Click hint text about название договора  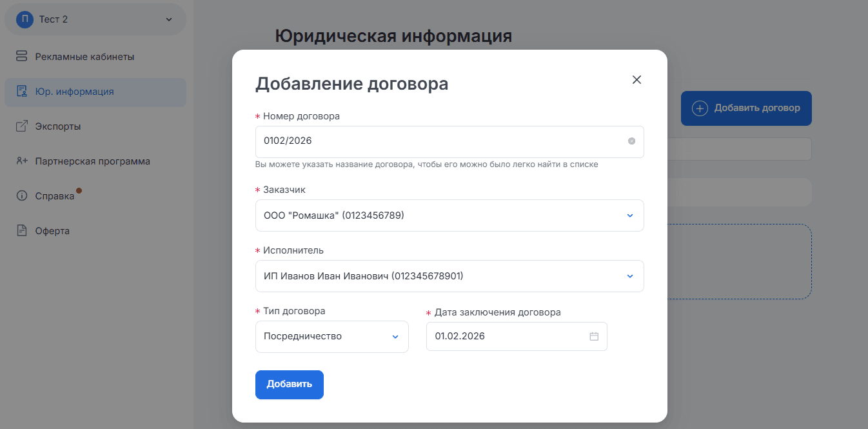pos(427,165)
